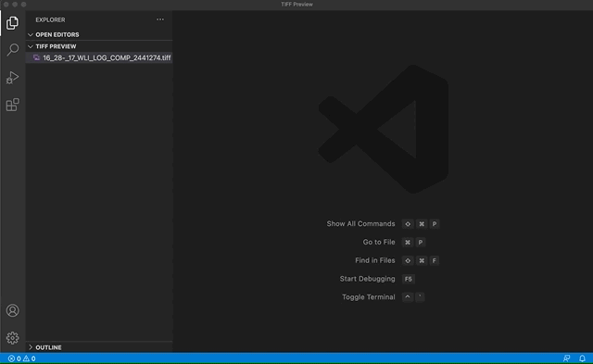The height and width of the screenshot is (364, 593).
Task: Click the Show All Commands label
Action: (x=360, y=224)
